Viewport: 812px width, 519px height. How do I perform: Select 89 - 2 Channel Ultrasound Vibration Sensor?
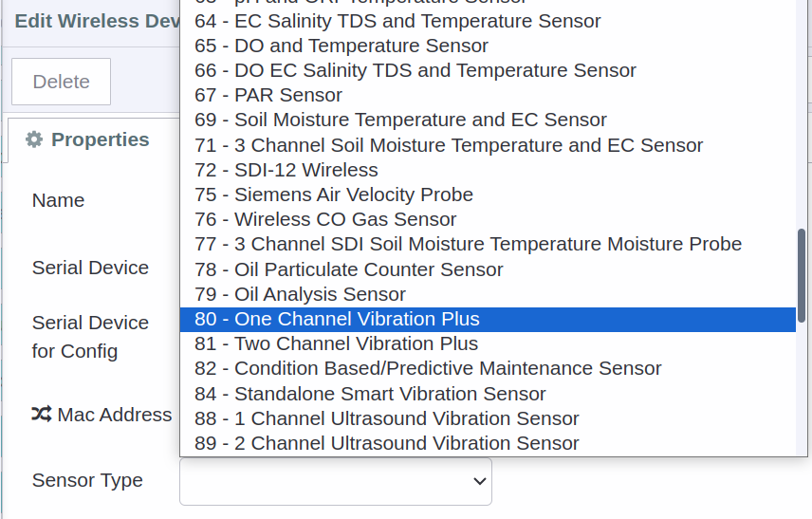point(488,443)
